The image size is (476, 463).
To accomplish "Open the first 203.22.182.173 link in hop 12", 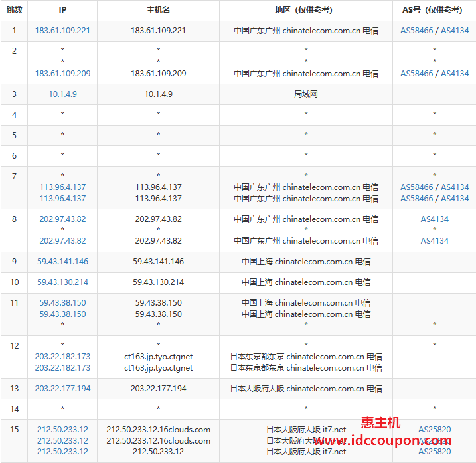I will pyautogui.click(x=62, y=357).
